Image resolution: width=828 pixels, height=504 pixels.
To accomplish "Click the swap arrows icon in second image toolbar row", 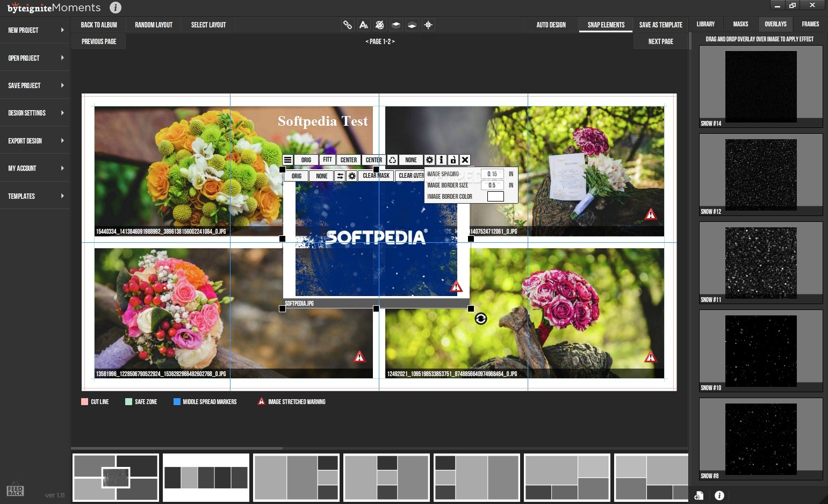I will click(340, 176).
